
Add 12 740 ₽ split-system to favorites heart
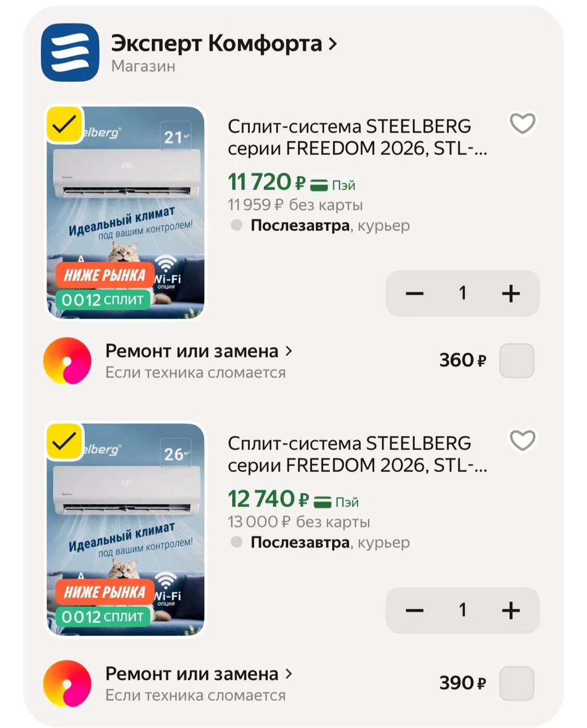[x=522, y=440]
